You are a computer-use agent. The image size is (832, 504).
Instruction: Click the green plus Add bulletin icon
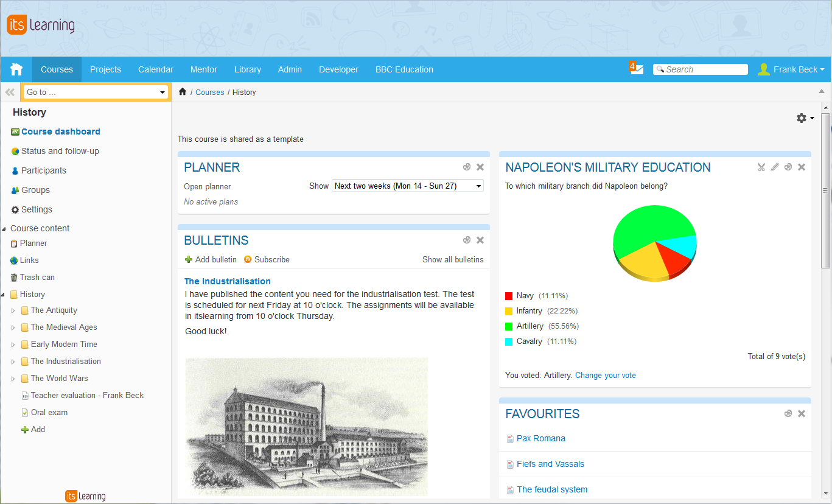tap(189, 259)
